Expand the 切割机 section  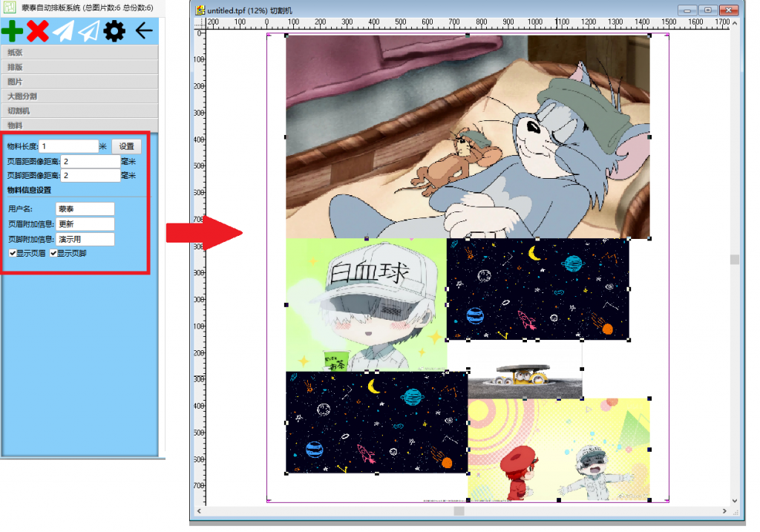79,111
